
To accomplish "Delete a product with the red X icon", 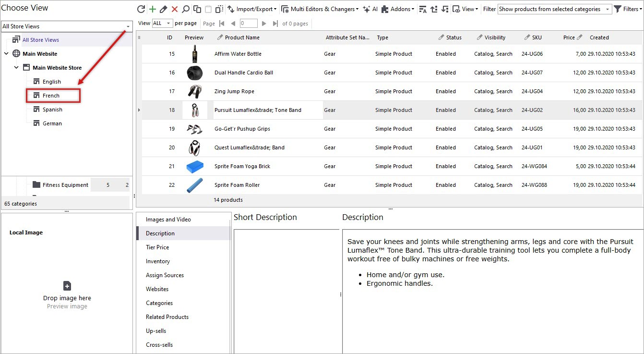I will click(174, 9).
